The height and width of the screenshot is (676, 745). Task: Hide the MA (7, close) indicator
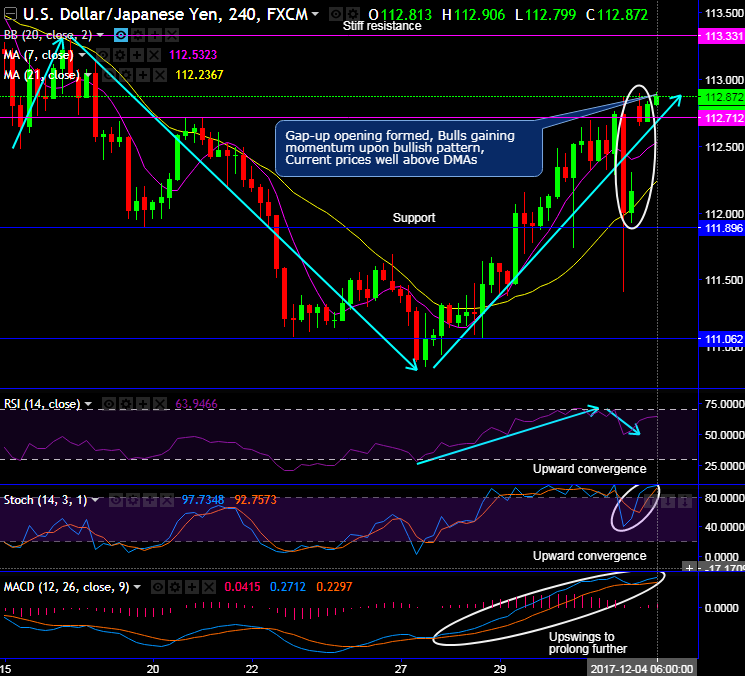(x=102, y=54)
